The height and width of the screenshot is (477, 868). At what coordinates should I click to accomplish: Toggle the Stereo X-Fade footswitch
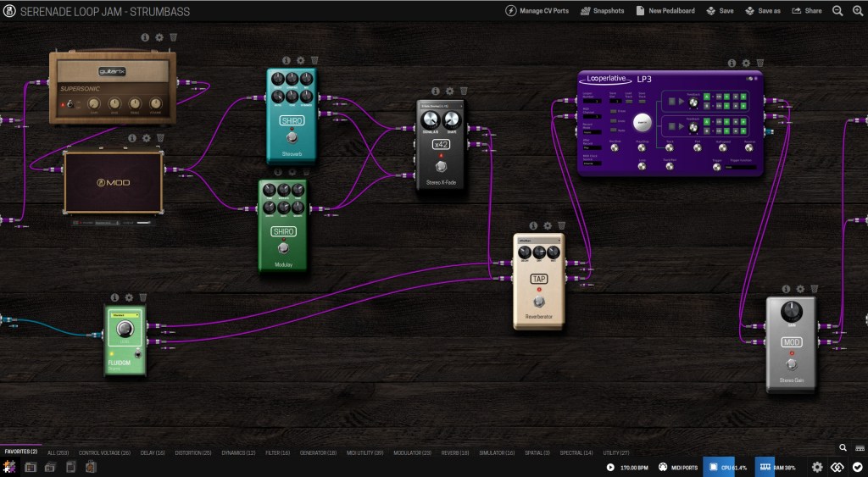[441, 167]
